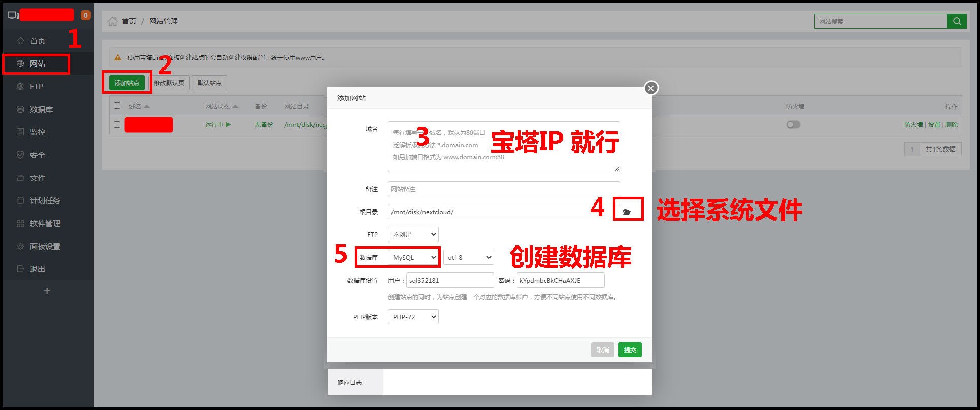Click the database 密码 field
The width and height of the screenshot is (980, 410).
pos(561,280)
